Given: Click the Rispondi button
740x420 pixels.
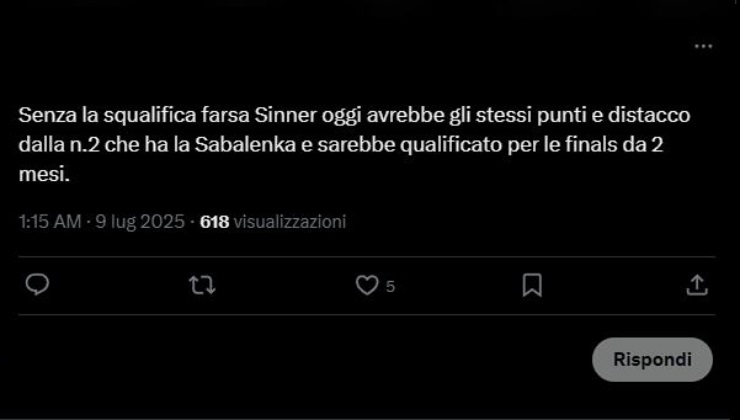Looking at the screenshot, I should 652,360.
